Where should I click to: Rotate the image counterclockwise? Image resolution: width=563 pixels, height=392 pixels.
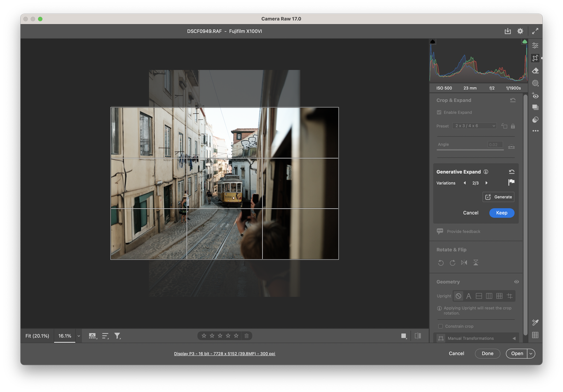tap(441, 263)
